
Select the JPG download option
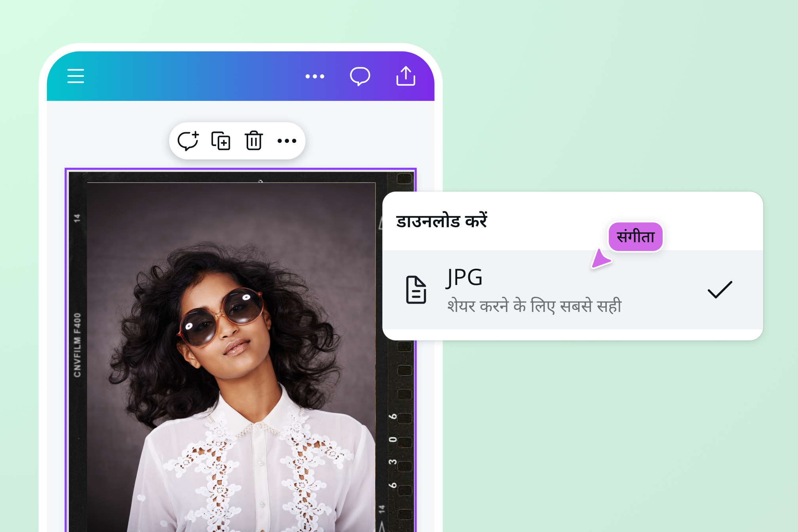click(572, 290)
